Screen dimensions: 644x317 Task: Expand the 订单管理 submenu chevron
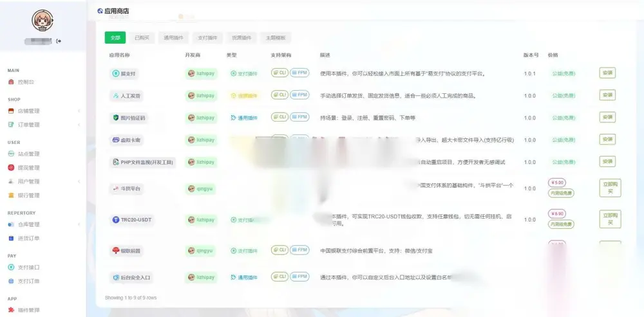point(79,125)
